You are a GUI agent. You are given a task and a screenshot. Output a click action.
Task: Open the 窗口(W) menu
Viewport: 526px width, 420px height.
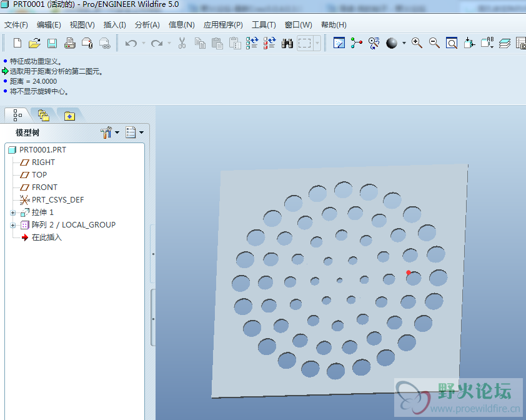(x=298, y=25)
